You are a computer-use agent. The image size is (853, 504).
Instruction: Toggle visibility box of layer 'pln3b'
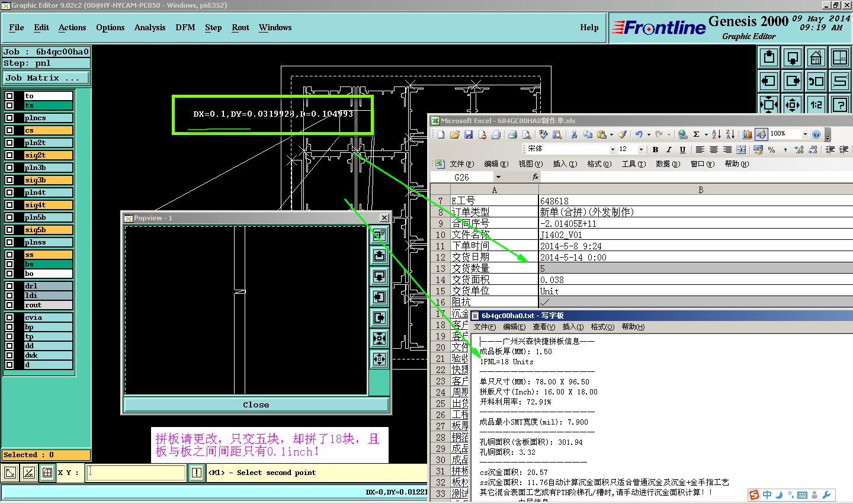tap(9, 168)
